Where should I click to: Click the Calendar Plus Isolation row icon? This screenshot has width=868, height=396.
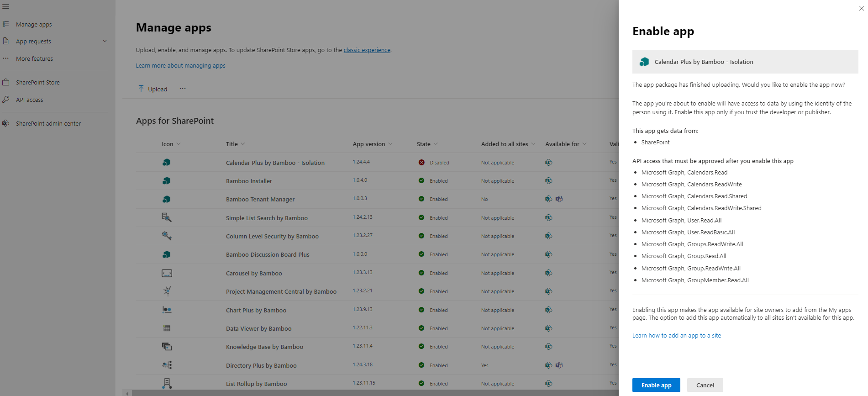tap(167, 162)
